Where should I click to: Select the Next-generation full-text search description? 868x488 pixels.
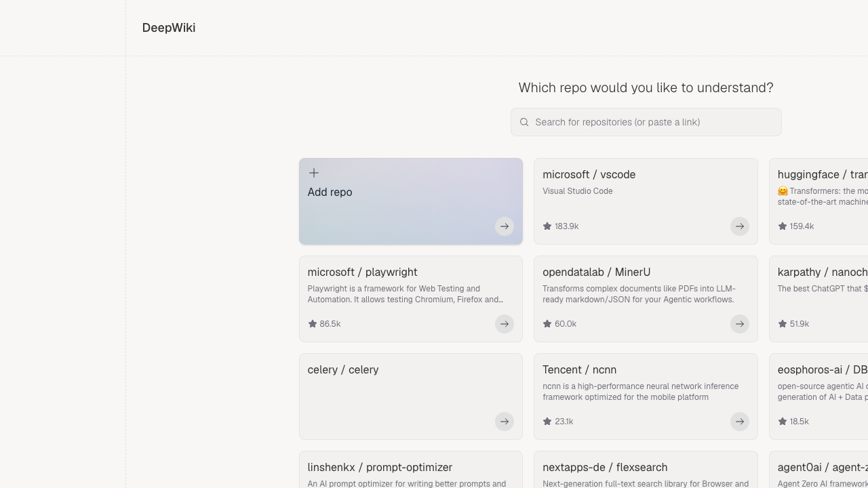646,483
